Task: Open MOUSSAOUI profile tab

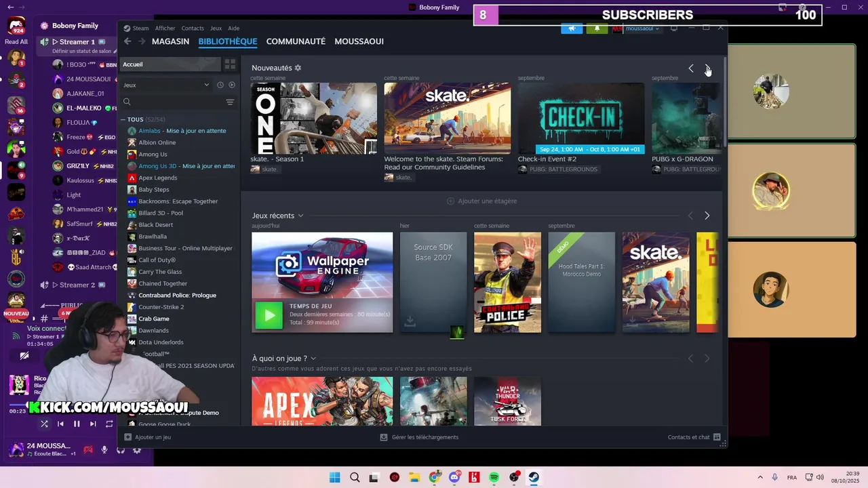Action: click(x=359, y=41)
